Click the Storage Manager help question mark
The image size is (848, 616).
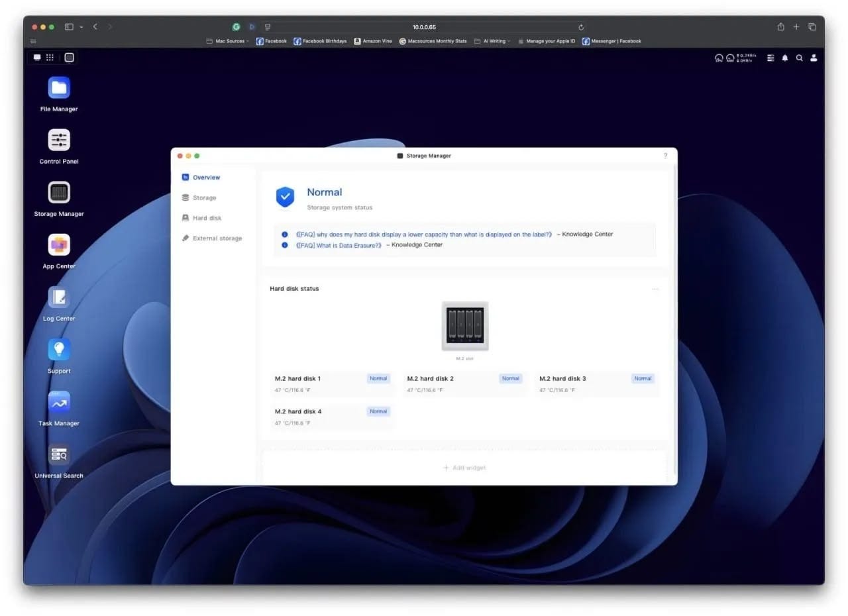(665, 156)
